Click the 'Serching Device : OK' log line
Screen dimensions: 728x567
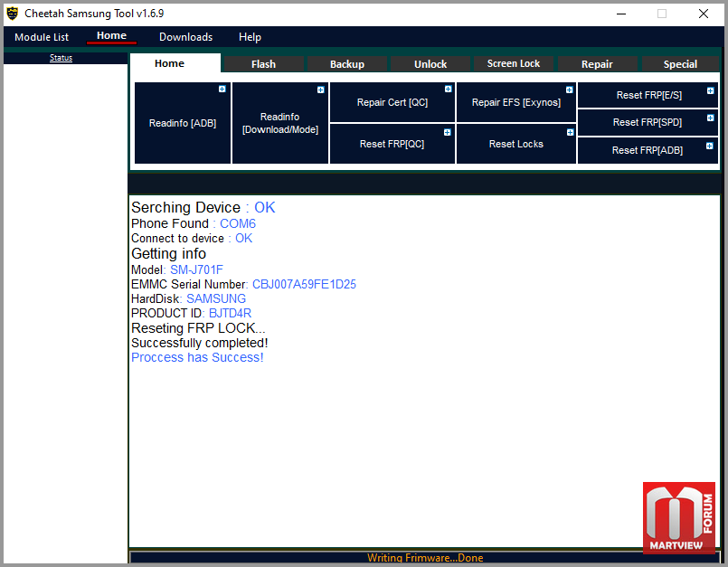click(203, 208)
